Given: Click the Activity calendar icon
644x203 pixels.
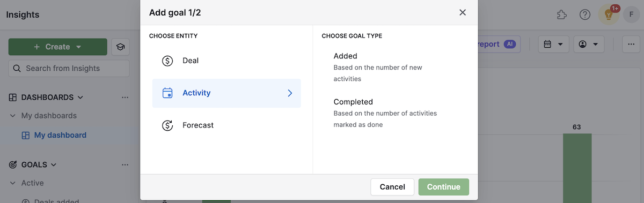Looking at the screenshot, I should point(167,93).
